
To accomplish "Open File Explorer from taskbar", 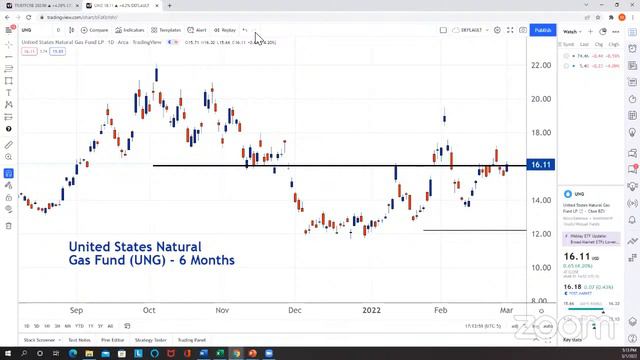I will pos(89,353).
